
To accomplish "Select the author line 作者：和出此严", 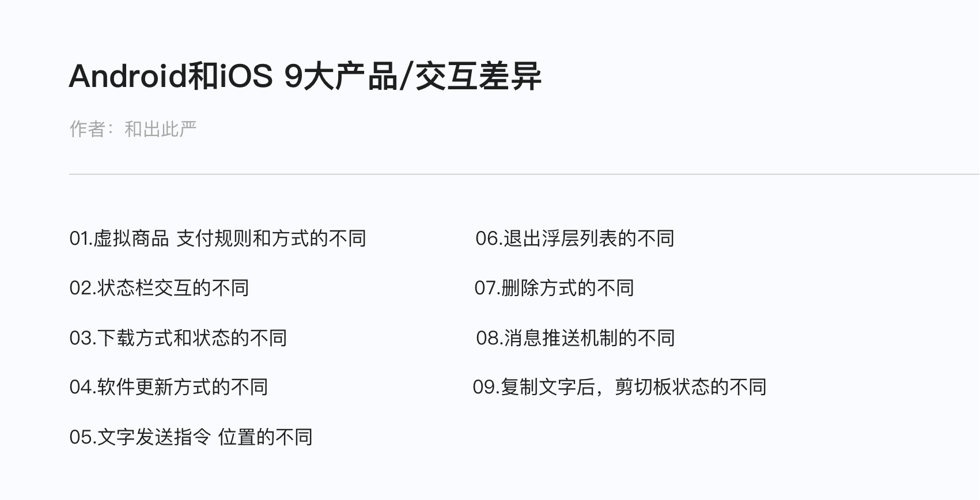I will [133, 129].
